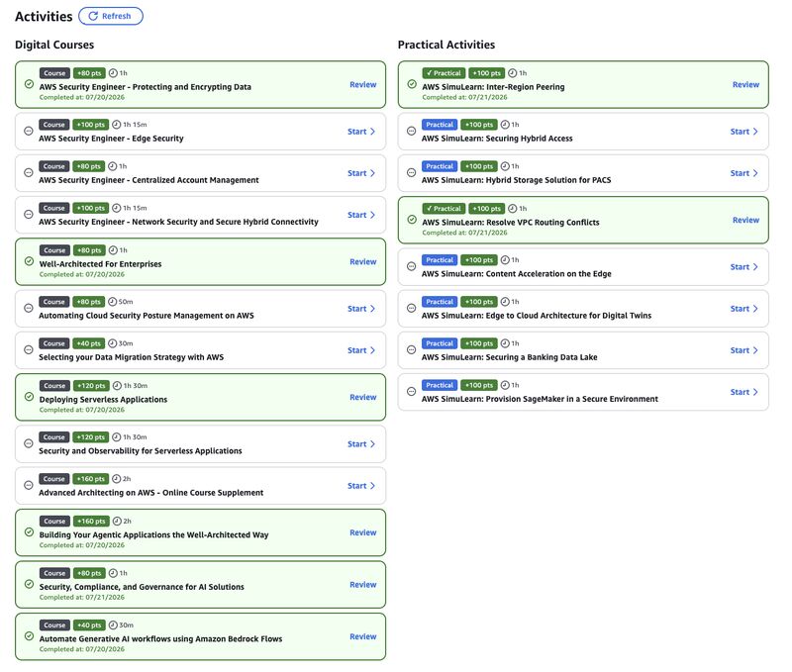Viewport: 792px width, 672px height.
Task: Click completed checkmark icon for Deploying Serverless Applications
Action: coord(29,396)
